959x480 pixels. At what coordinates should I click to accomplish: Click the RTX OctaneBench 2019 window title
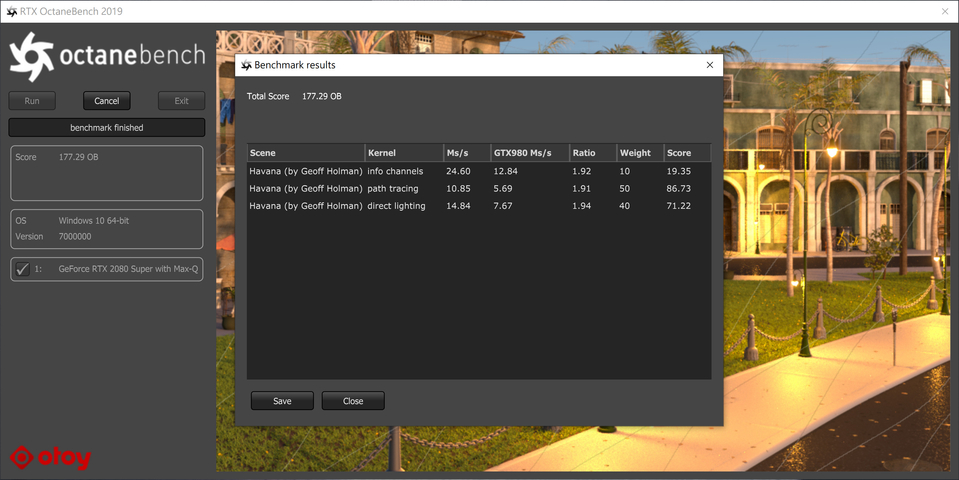coord(71,11)
